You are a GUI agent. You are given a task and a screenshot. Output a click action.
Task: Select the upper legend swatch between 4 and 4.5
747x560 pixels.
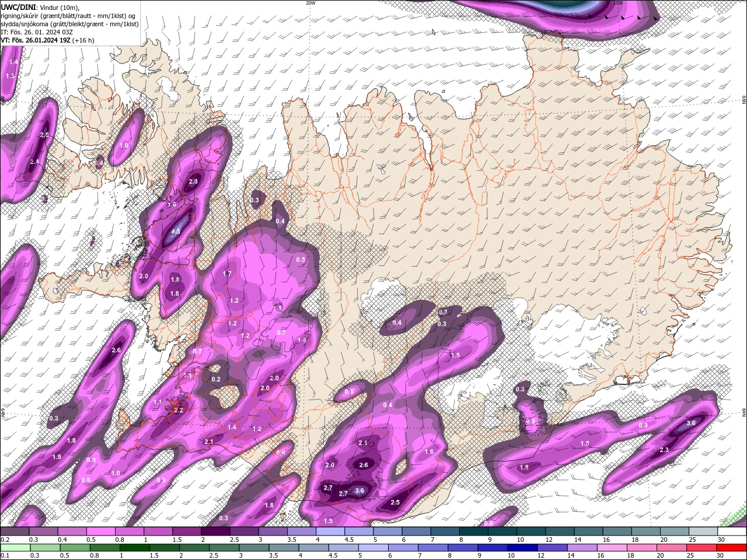click(330, 532)
